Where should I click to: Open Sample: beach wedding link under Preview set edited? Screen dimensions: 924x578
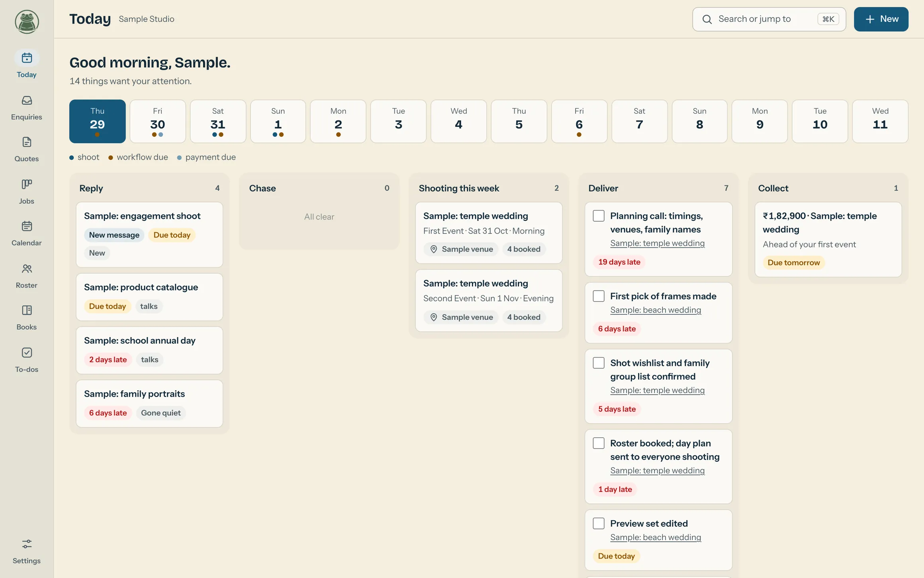[x=656, y=537]
